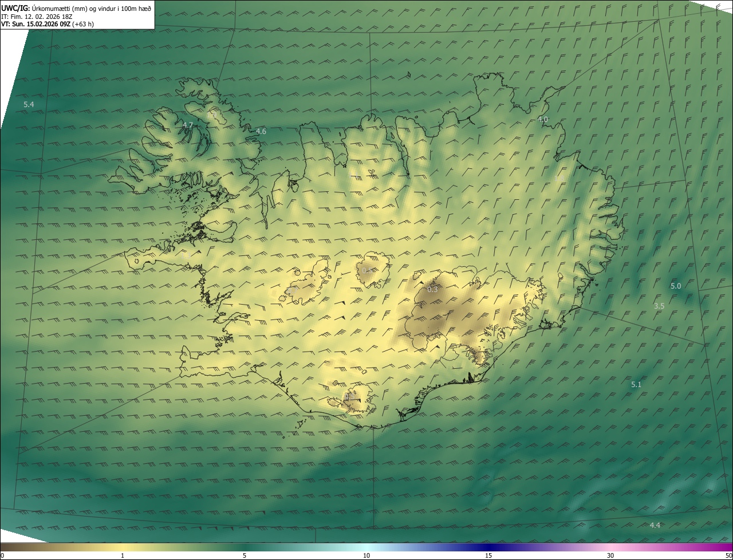The image size is (733, 560).
Task: Click the color scale label 50
Action: (729, 556)
